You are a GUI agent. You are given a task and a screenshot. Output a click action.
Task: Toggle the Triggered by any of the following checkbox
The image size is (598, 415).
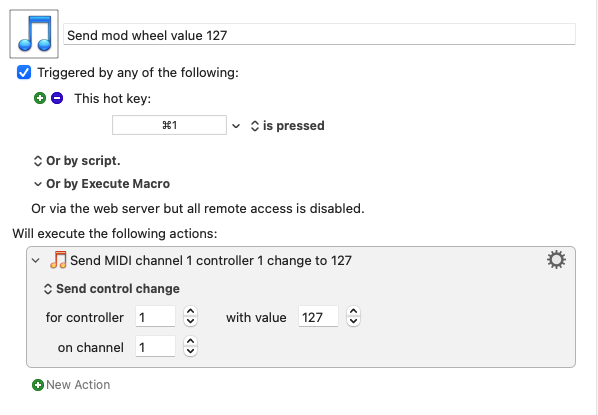click(24, 72)
